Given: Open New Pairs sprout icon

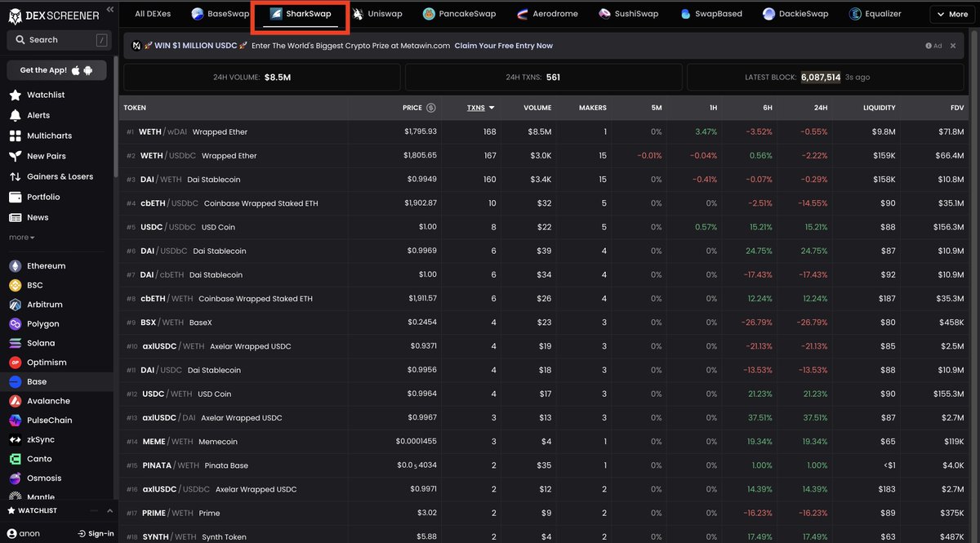Looking at the screenshot, I should [x=16, y=156].
